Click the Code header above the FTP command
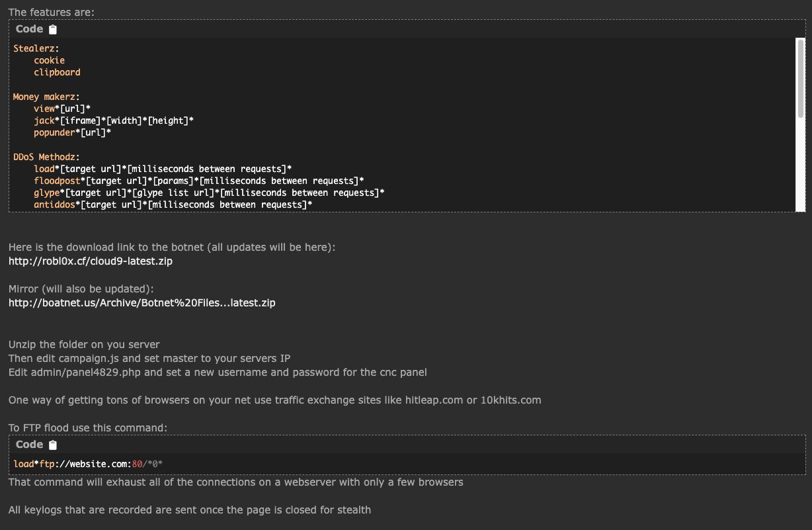 [x=28, y=445]
